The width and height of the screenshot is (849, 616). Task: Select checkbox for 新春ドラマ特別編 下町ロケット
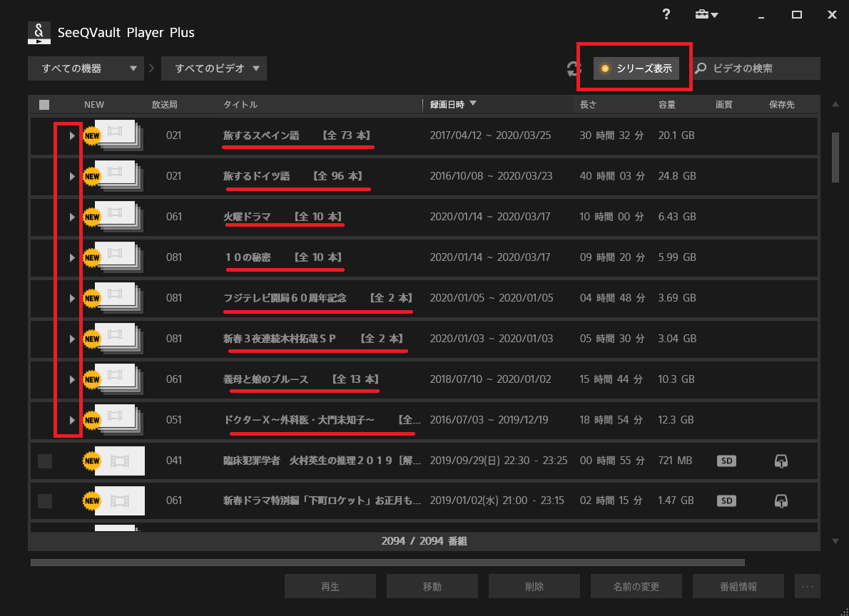tap(45, 501)
